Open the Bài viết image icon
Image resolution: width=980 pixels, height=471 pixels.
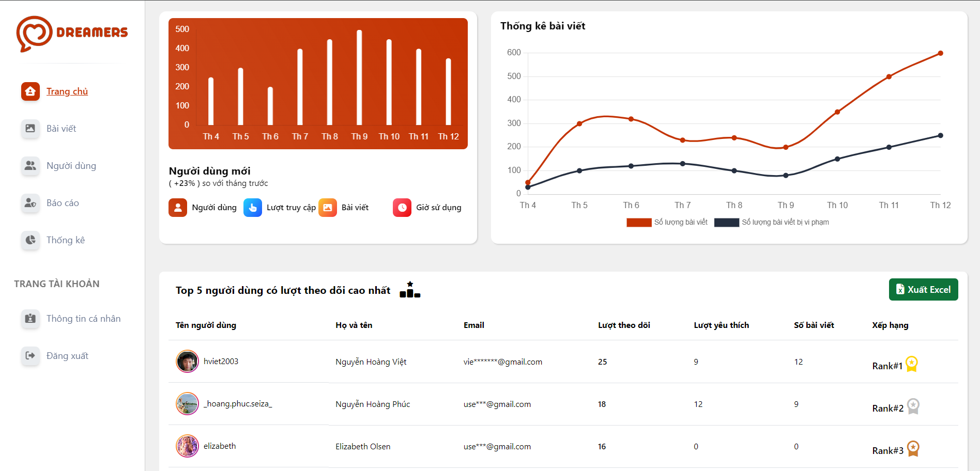[30, 129]
